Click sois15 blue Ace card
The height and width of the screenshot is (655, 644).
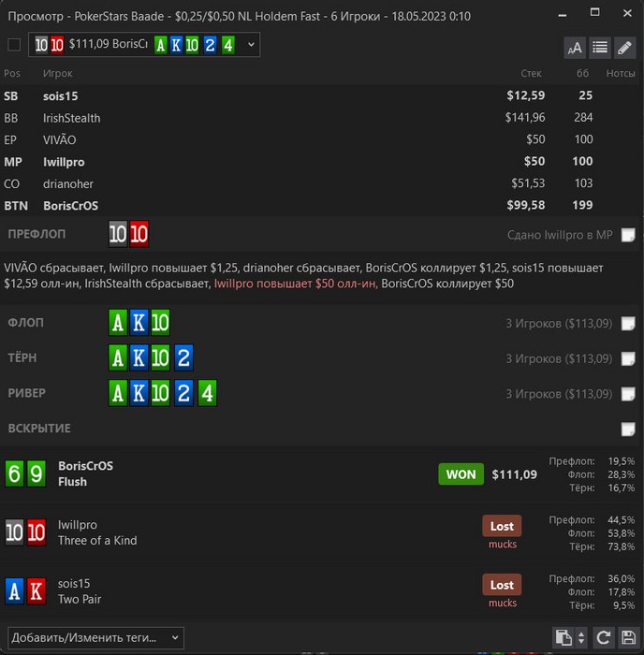click(x=14, y=591)
